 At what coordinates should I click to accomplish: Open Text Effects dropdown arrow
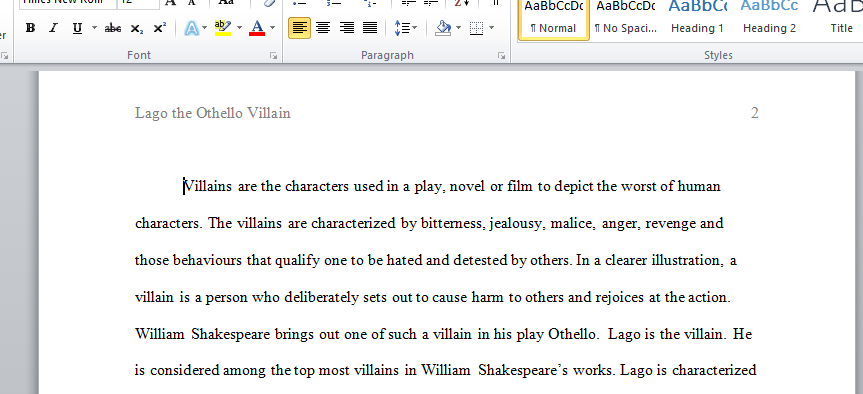[x=205, y=28]
